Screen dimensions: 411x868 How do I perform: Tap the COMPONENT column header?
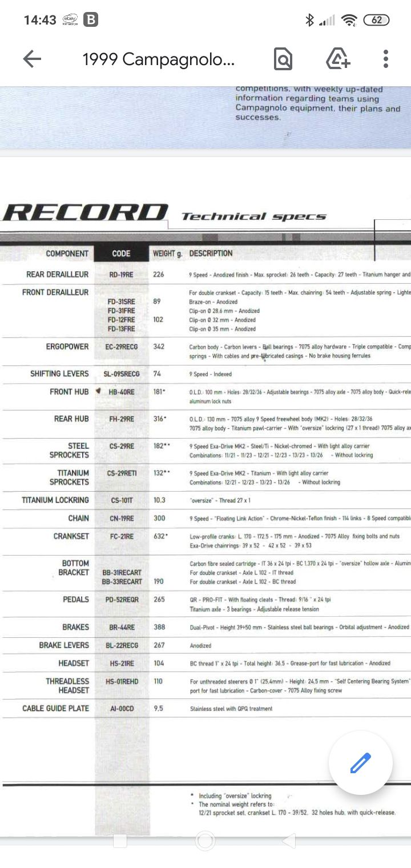(67, 254)
